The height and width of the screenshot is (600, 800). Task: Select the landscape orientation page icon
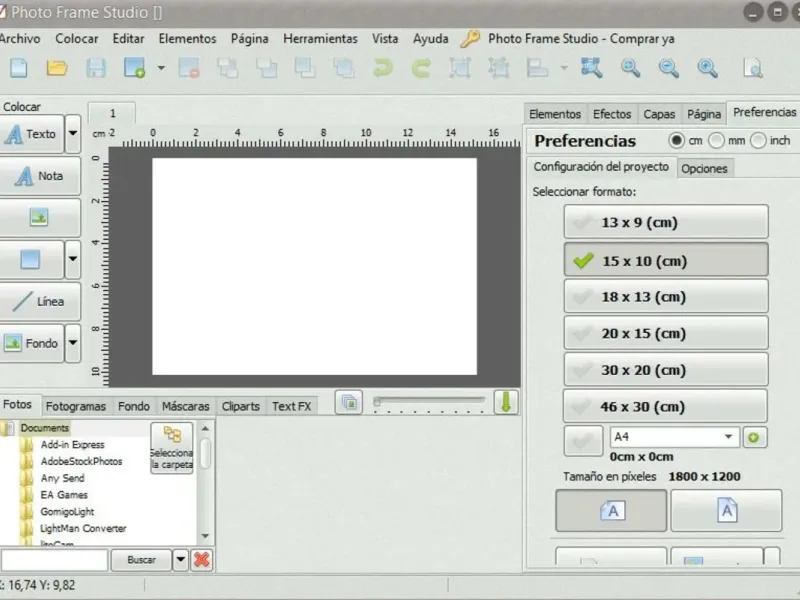(611, 511)
